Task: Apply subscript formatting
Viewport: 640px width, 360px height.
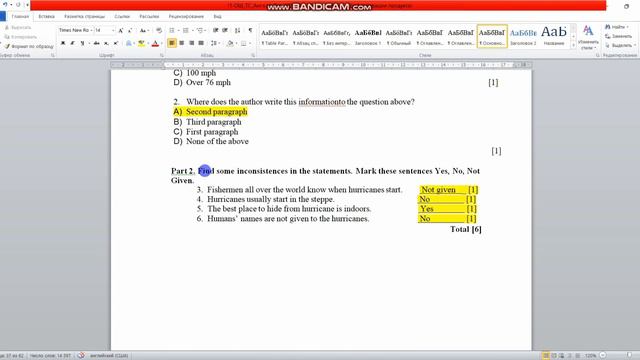Action: (x=106, y=43)
